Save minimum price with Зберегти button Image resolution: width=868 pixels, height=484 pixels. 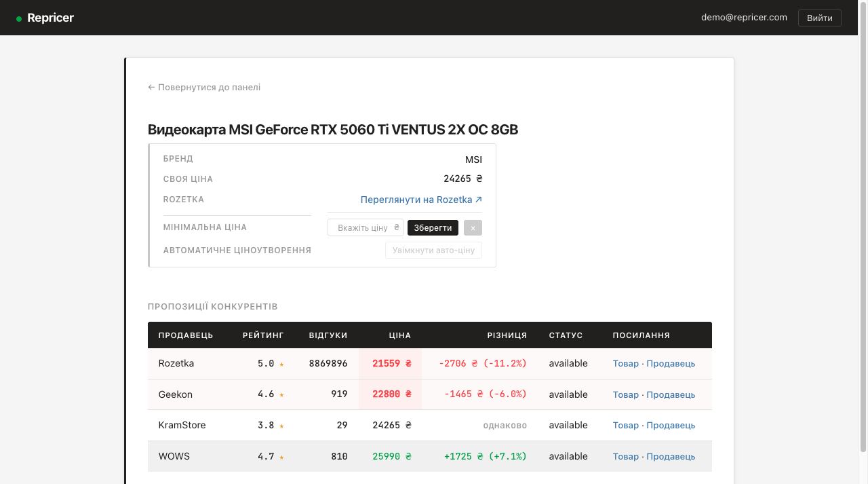(433, 228)
